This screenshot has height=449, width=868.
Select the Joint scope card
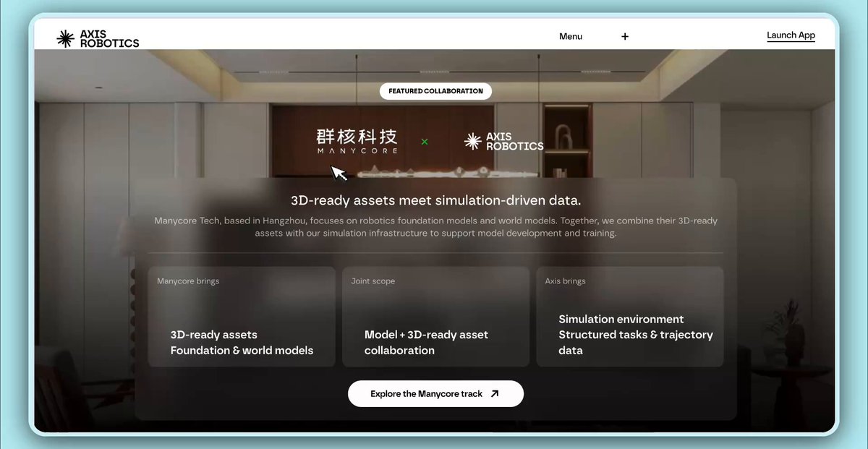(x=435, y=317)
